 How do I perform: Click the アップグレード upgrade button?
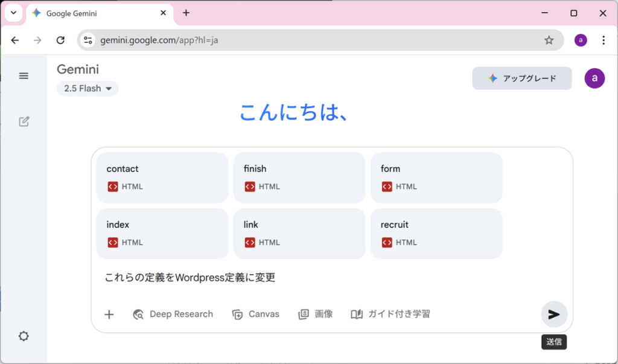(x=522, y=78)
